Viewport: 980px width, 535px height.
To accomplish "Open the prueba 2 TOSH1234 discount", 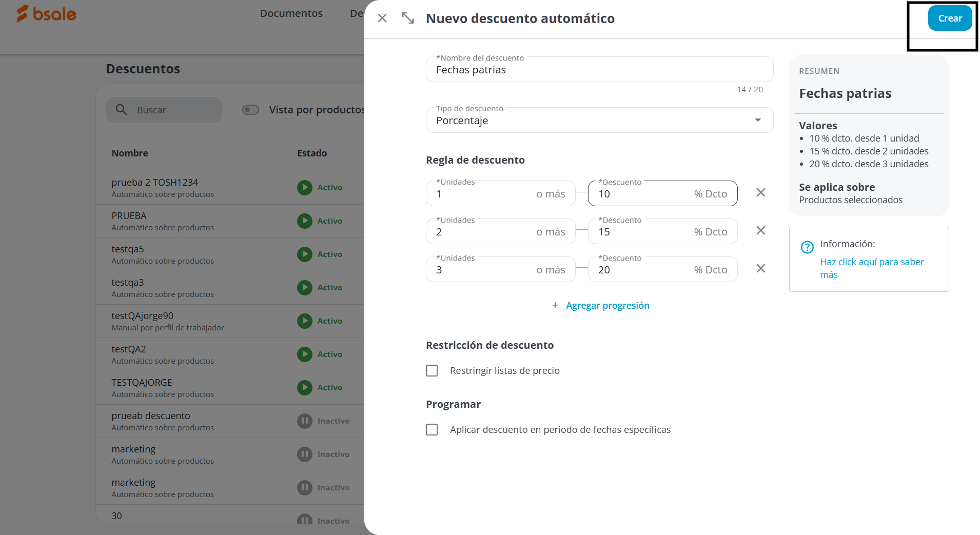I will (230, 188).
